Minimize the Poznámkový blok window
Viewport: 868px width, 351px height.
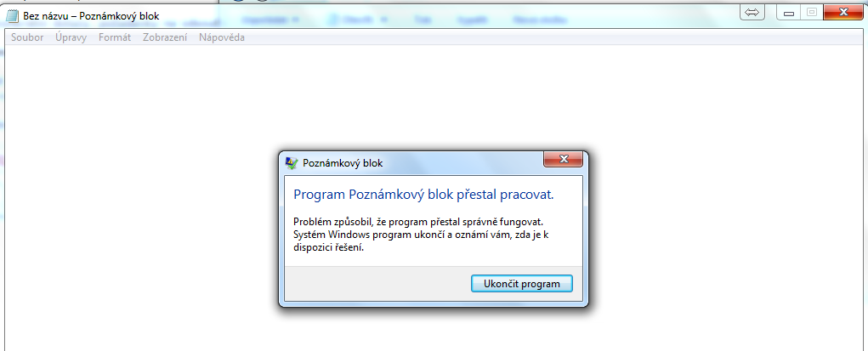[789, 12]
